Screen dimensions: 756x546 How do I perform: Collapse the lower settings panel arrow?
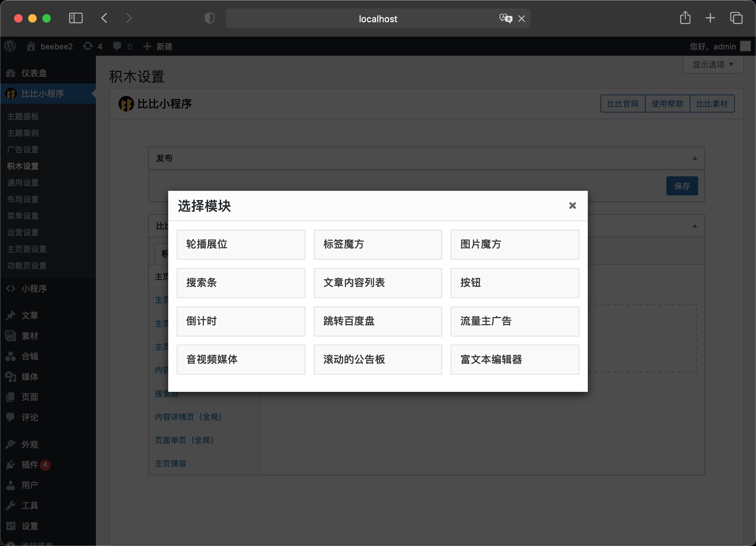point(695,226)
